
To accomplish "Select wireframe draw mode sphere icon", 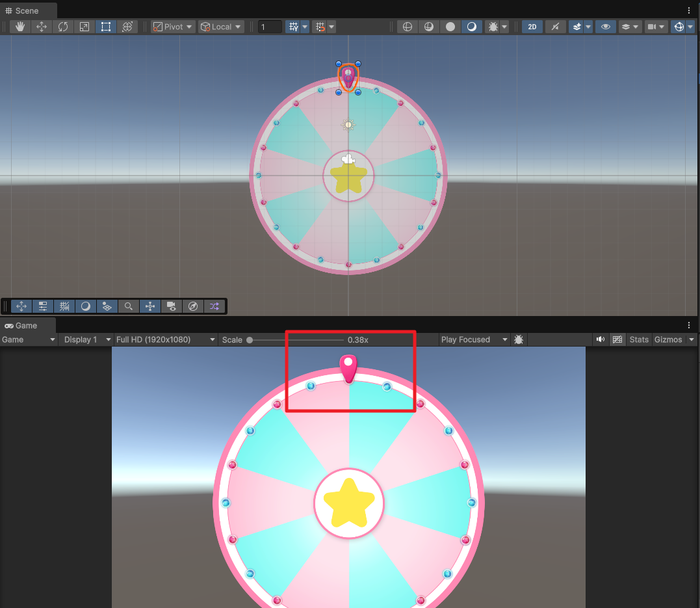I will tap(407, 27).
